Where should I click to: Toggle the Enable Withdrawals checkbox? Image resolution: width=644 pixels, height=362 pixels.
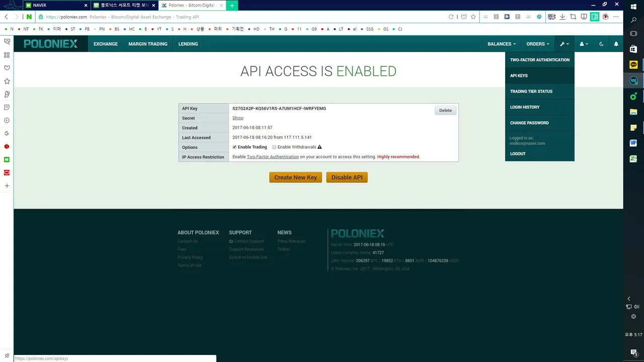(274, 147)
